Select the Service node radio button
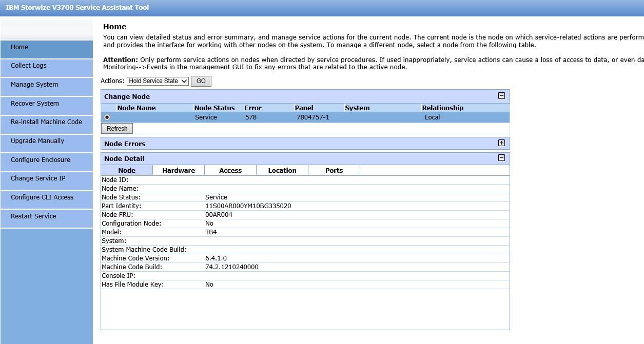 pyautogui.click(x=108, y=117)
